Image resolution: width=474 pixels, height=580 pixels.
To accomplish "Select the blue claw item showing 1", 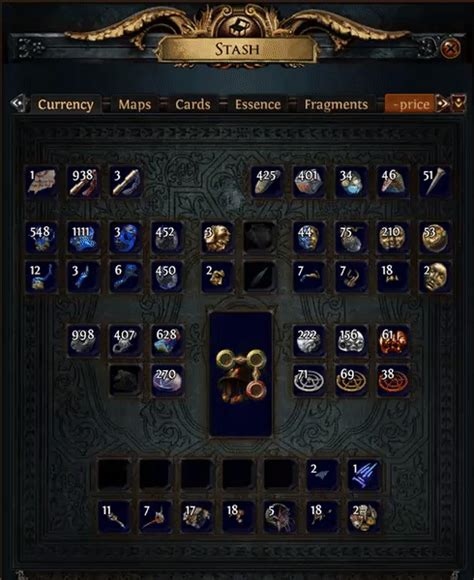I will [x=364, y=475].
